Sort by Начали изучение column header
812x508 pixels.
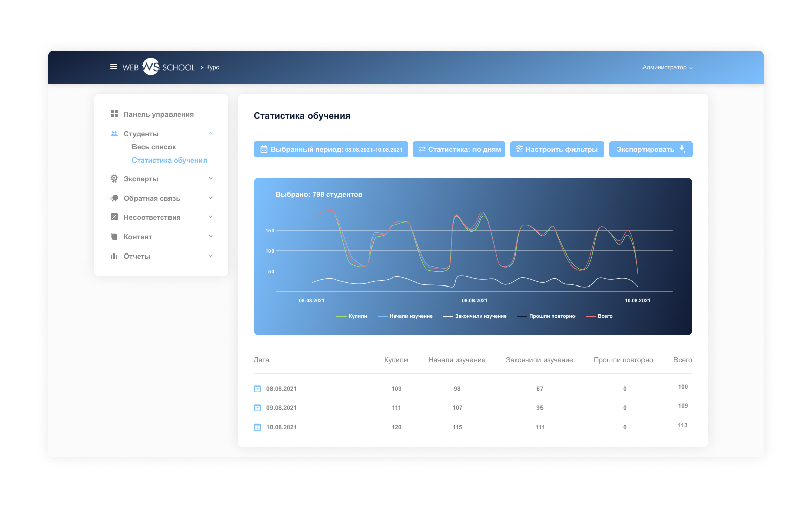[x=457, y=360]
